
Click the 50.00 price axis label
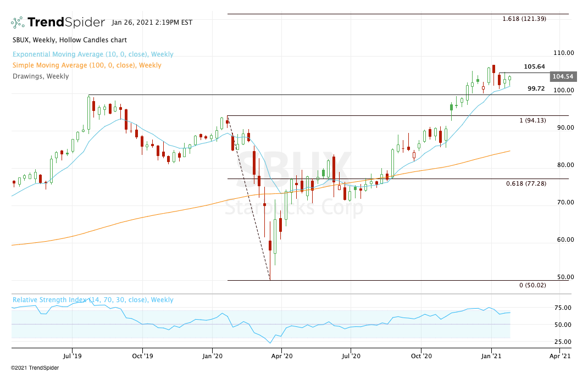pyautogui.click(x=565, y=277)
